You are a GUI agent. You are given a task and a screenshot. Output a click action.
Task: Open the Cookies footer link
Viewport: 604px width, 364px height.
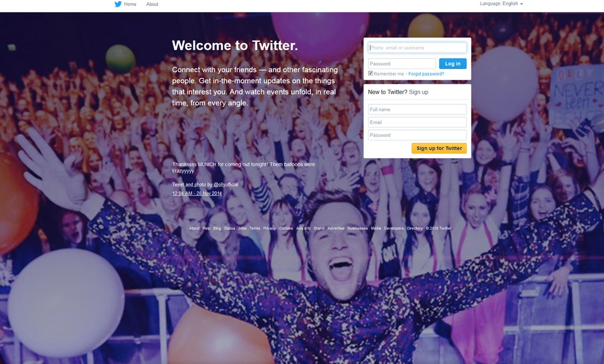click(286, 228)
